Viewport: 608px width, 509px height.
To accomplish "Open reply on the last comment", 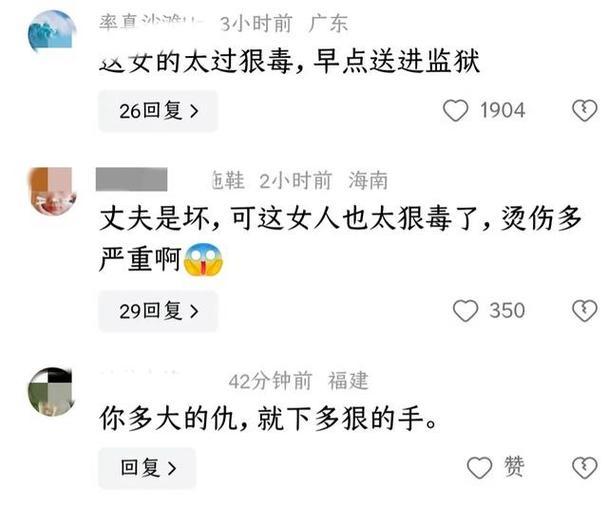I will tap(147, 468).
